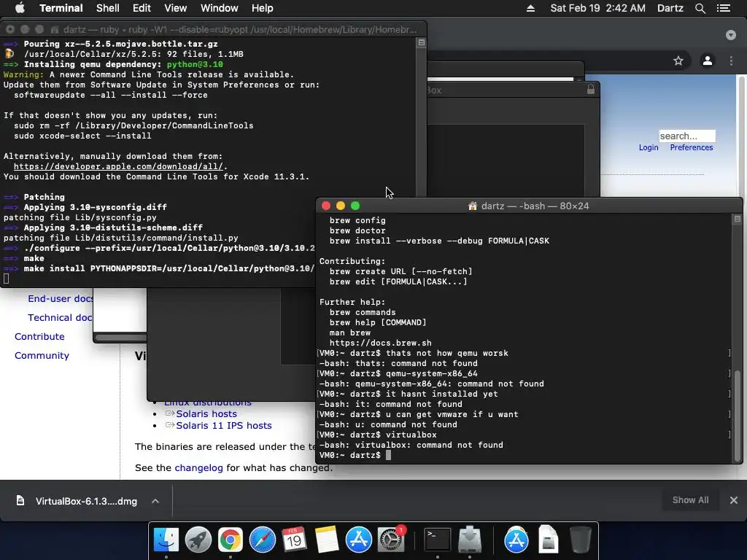Image resolution: width=747 pixels, height=560 pixels.
Task: Open Notification Center list icon
Action: (x=724, y=8)
